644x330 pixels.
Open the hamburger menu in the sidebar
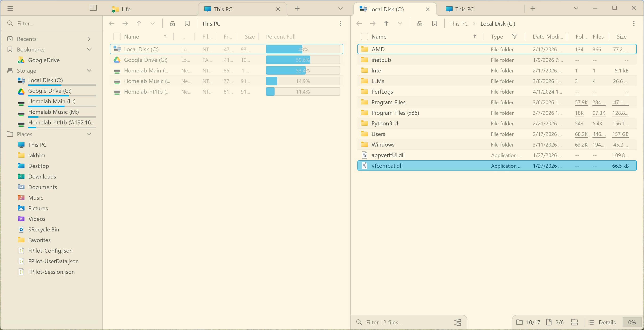pos(10,8)
